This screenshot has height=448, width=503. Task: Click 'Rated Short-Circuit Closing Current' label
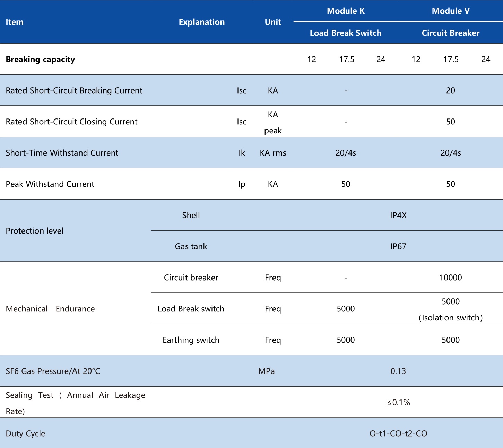[72, 122]
